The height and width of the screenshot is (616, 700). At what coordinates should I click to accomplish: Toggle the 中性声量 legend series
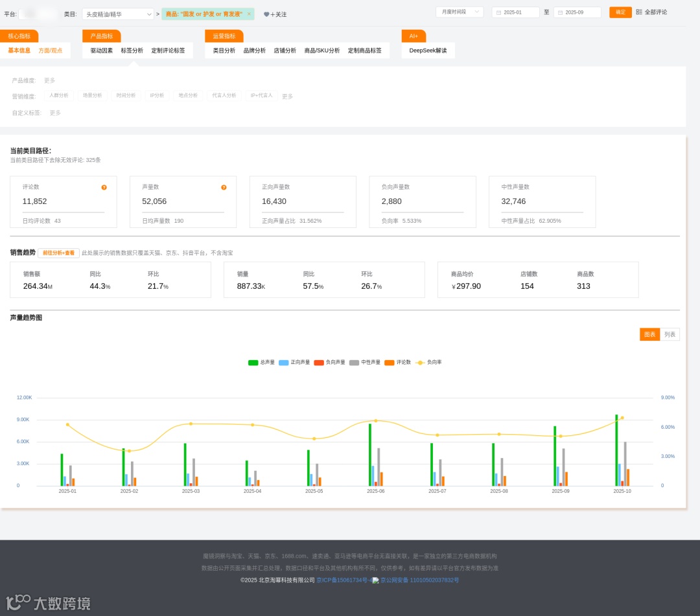coord(365,362)
